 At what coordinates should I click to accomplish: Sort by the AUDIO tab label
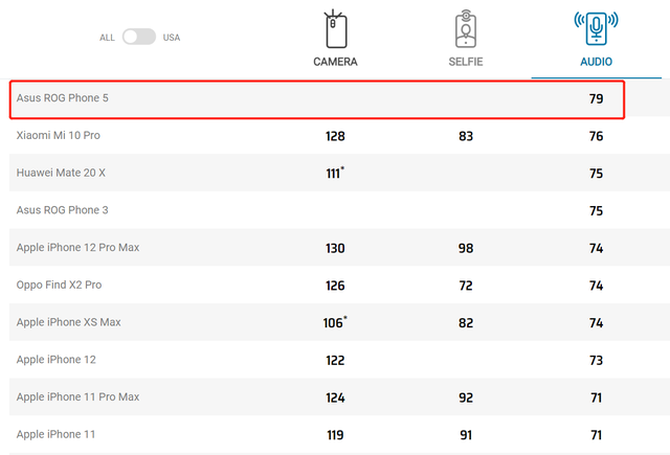596,62
